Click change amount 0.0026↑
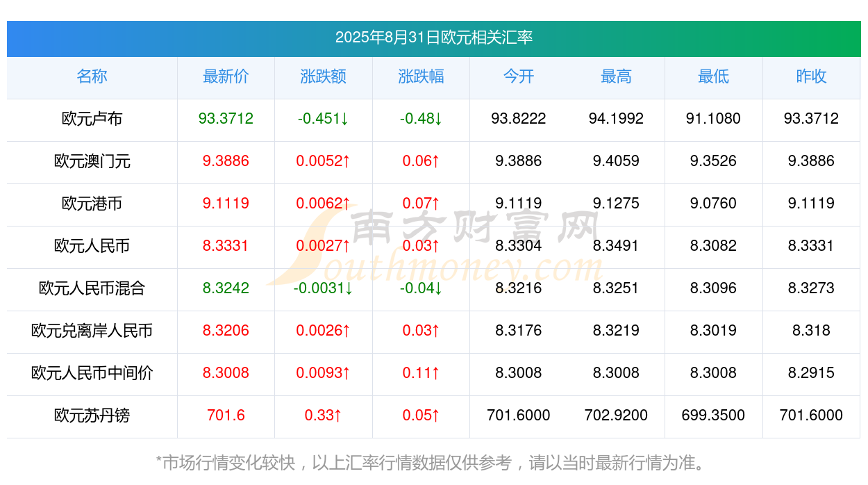The width and height of the screenshot is (868, 485). coord(324,331)
